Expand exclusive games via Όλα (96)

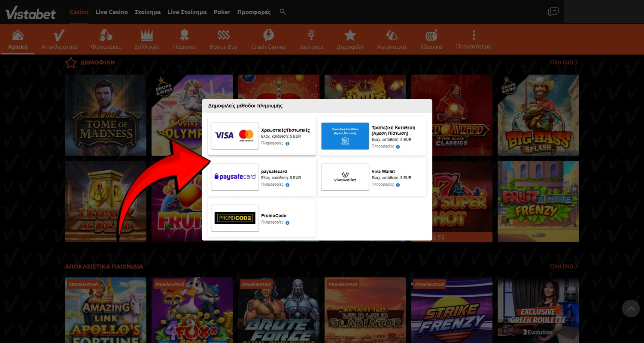(563, 267)
